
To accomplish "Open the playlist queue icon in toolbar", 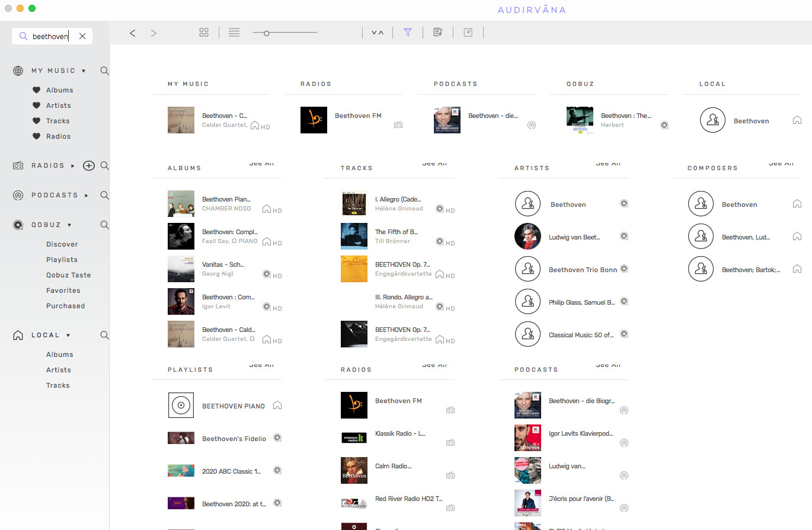I will click(438, 33).
